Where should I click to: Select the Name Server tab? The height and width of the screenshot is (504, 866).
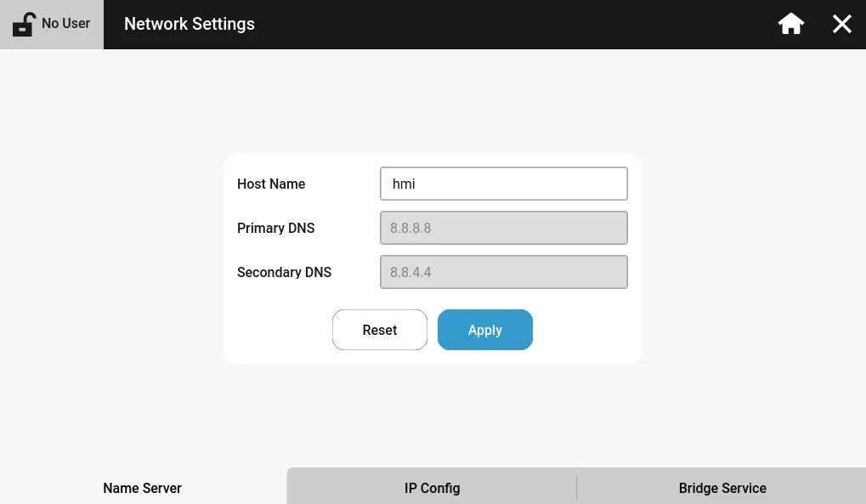(x=142, y=488)
